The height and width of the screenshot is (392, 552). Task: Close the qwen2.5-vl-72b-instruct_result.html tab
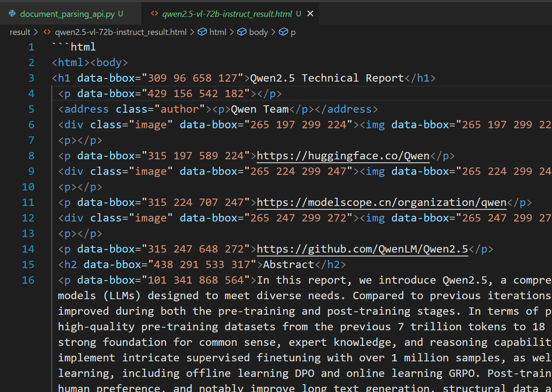(310, 14)
